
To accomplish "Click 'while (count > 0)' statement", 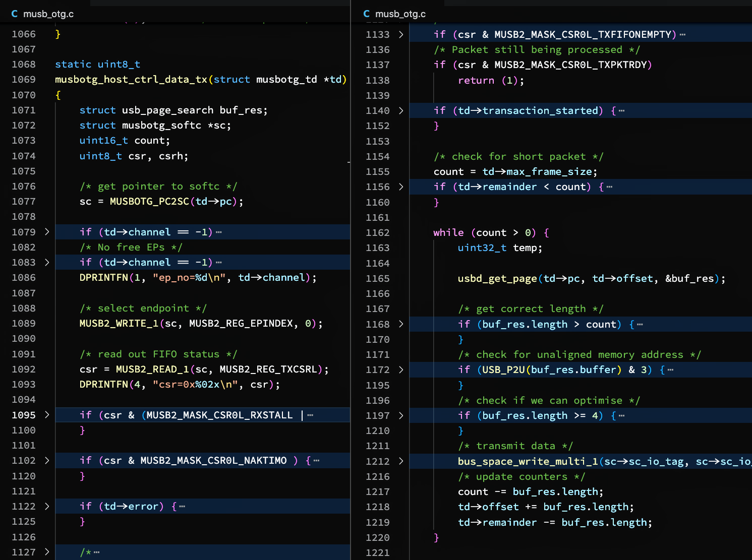I will pos(491,232).
